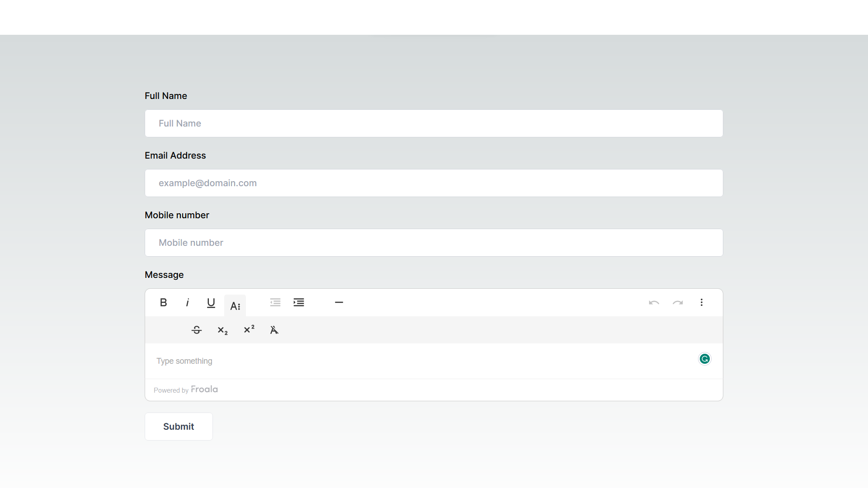The image size is (868, 488).
Task: Open the three-dot more options menu
Action: (x=702, y=302)
